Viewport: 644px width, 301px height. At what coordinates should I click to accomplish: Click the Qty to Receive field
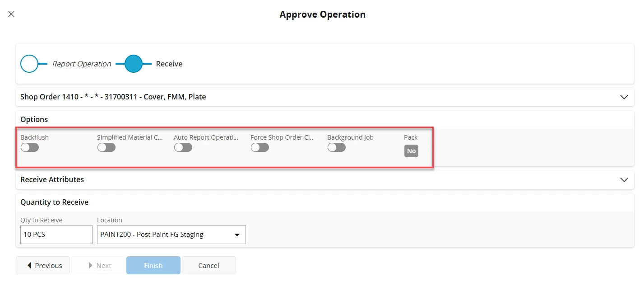(56, 235)
